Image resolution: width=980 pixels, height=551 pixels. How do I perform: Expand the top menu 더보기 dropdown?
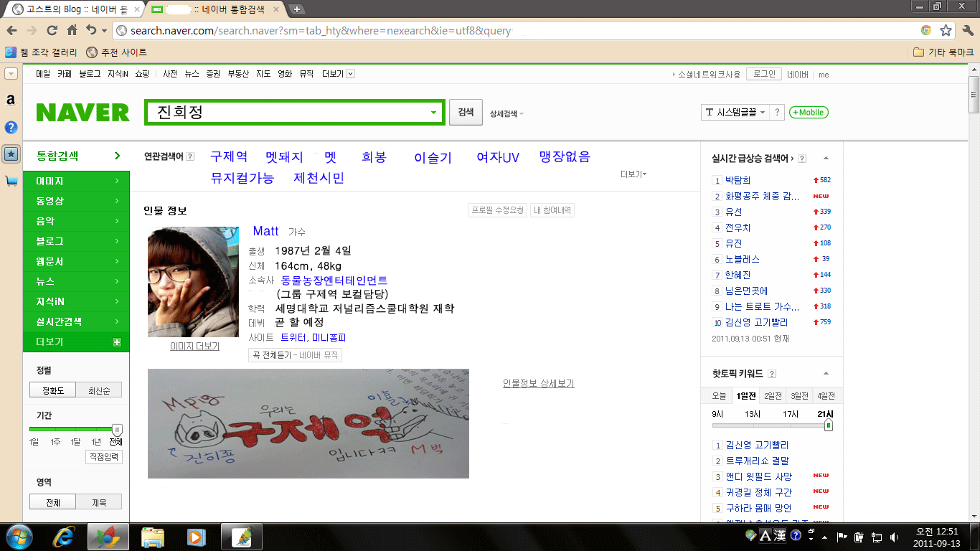(339, 74)
